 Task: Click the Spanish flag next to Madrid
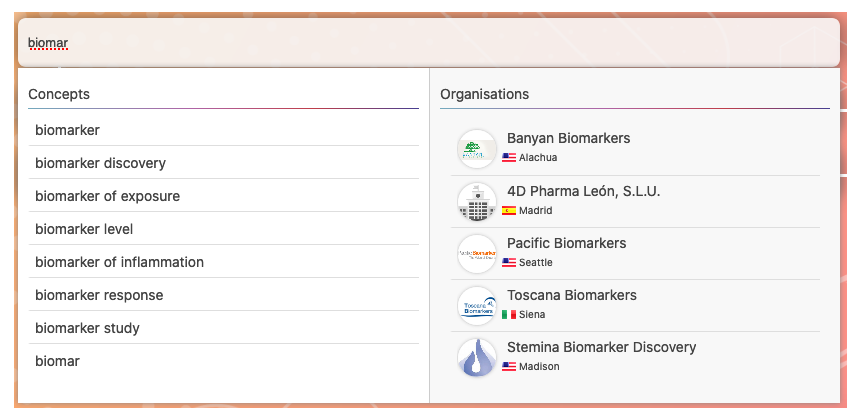[509, 211]
